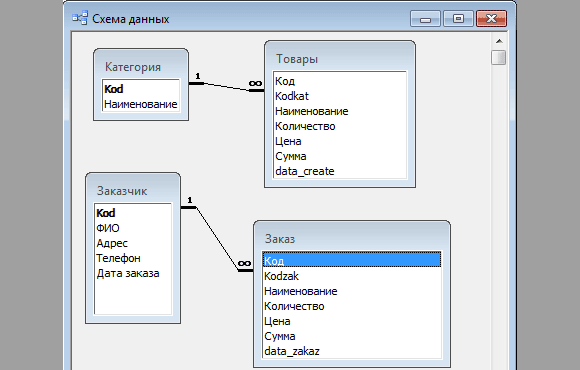
Task: Select ФИО field in Заказчик table
Action: (x=133, y=228)
